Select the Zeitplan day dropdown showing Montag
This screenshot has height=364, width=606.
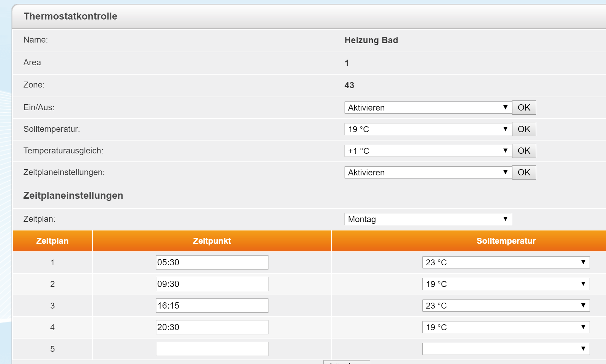coord(428,219)
